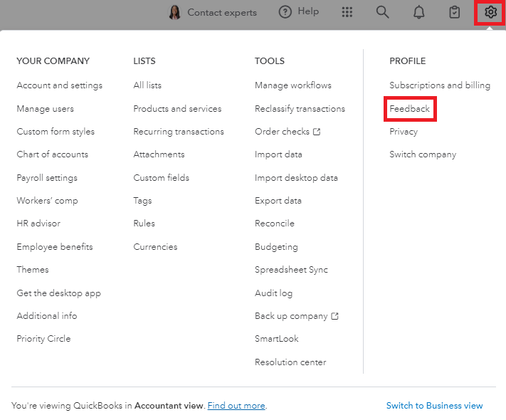The height and width of the screenshot is (420, 506).
Task: Open the notifications bell
Action: coord(419,12)
